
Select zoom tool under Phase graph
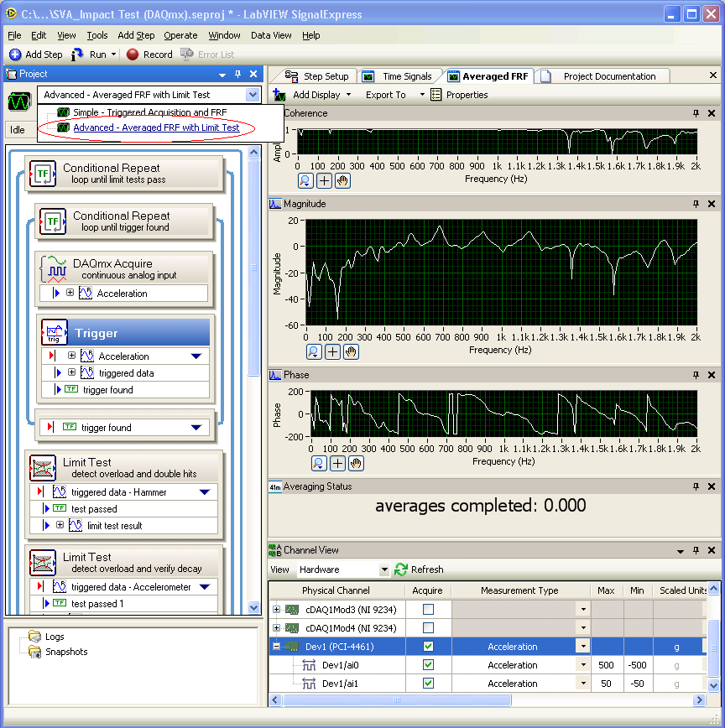tap(319, 463)
